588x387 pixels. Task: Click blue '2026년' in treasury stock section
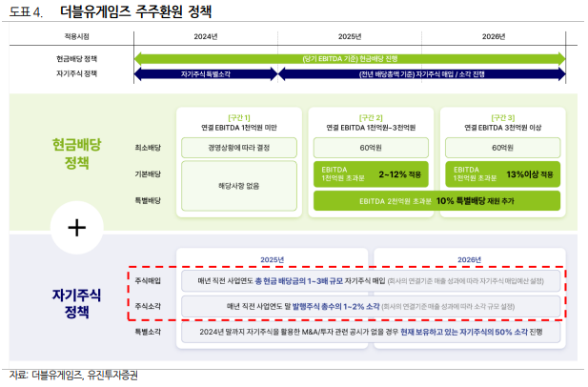tap(469, 259)
